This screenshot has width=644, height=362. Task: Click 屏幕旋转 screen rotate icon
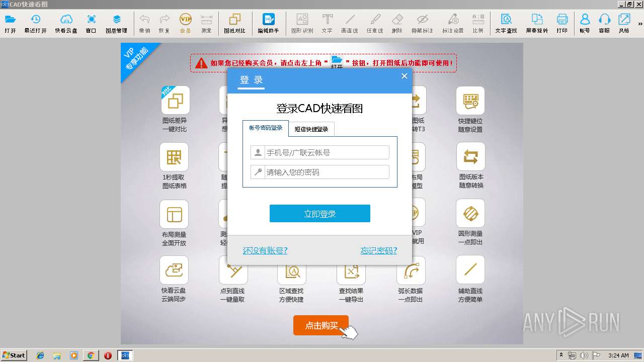pyautogui.click(x=537, y=24)
